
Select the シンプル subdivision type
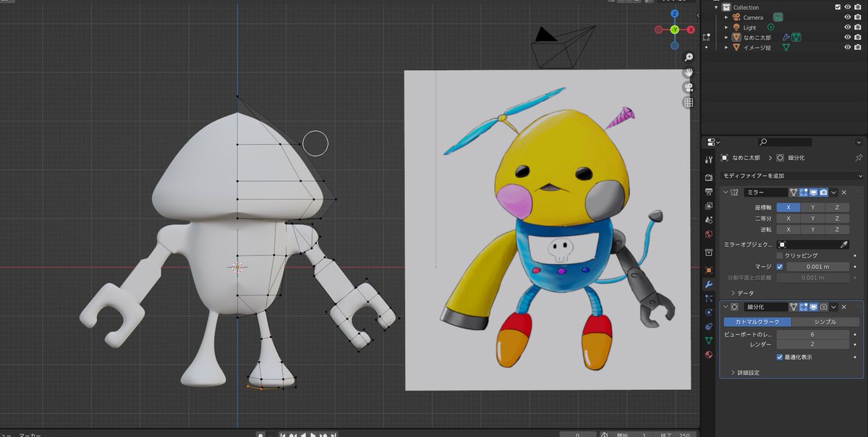click(x=825, y=321)
